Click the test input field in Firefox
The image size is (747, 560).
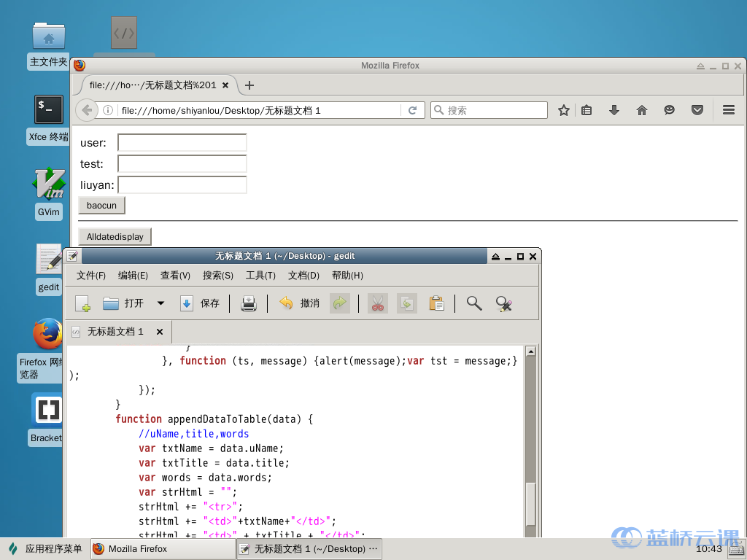pyautogui.click(x=182, y=163)
